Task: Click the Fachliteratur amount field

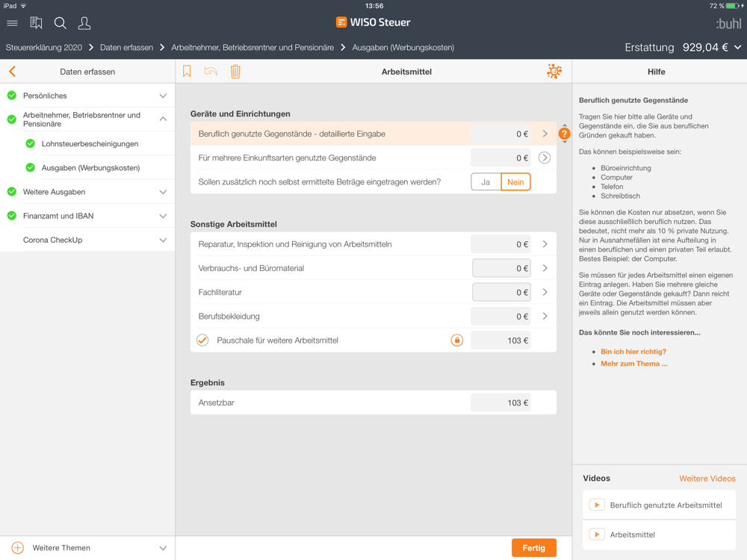Action: tap(501, 292)
